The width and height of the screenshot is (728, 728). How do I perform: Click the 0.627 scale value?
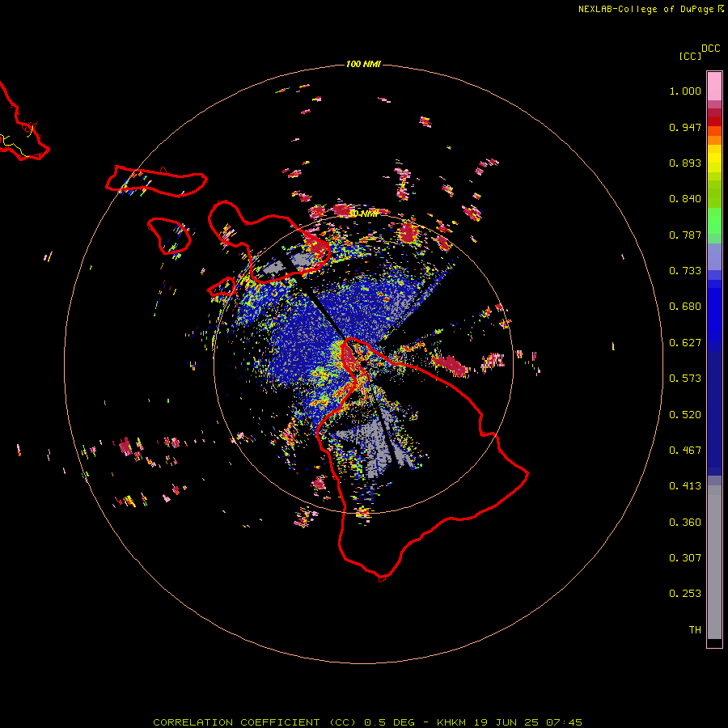point(685,343)
